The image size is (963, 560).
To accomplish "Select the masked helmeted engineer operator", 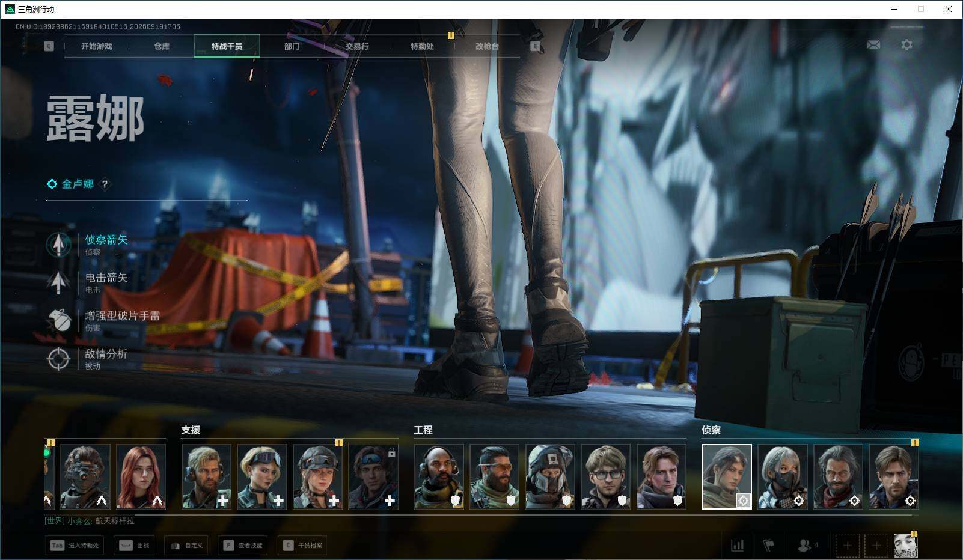I will click(x=550, y=476).
